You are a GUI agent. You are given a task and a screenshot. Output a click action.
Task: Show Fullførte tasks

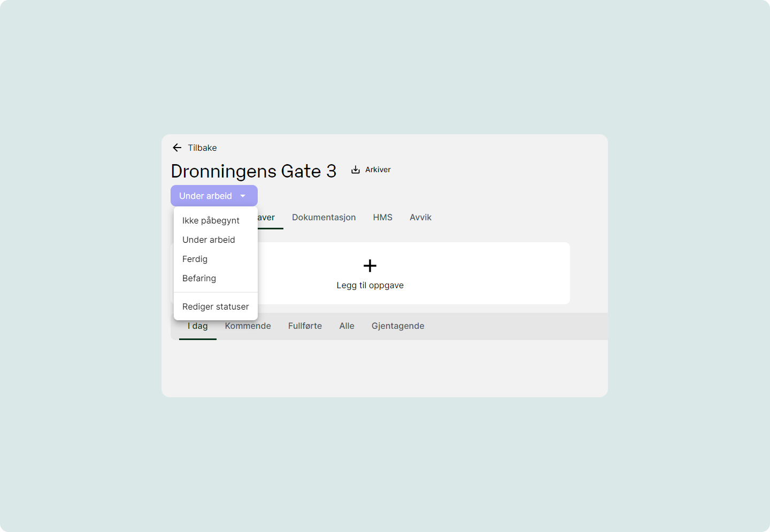[x=305, y=326]
